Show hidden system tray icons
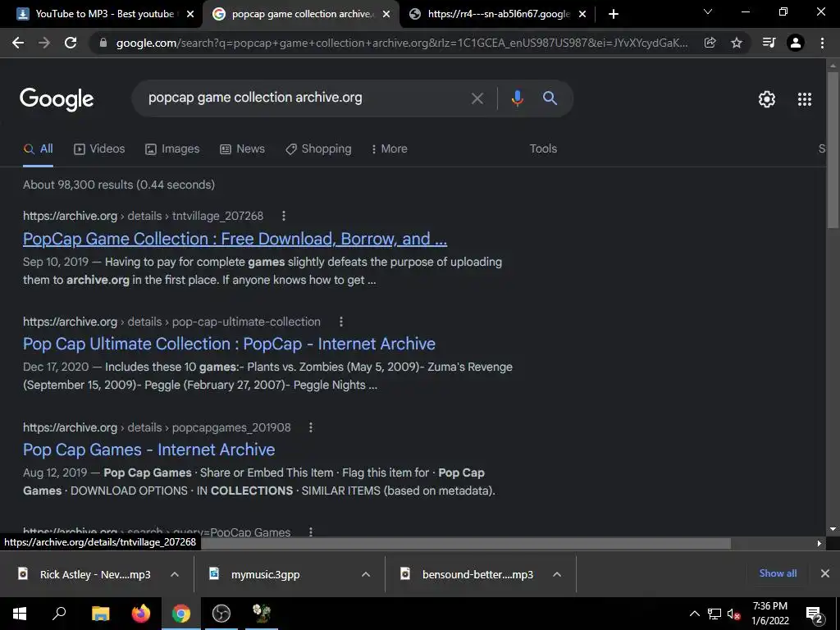Viewport: 840px width, 630px height. coord(694,614)
